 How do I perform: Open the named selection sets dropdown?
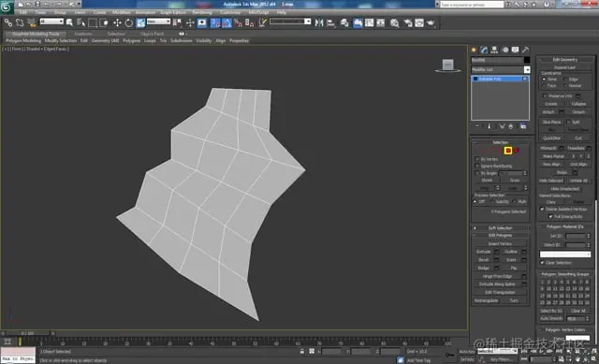(x=290, y=22)
